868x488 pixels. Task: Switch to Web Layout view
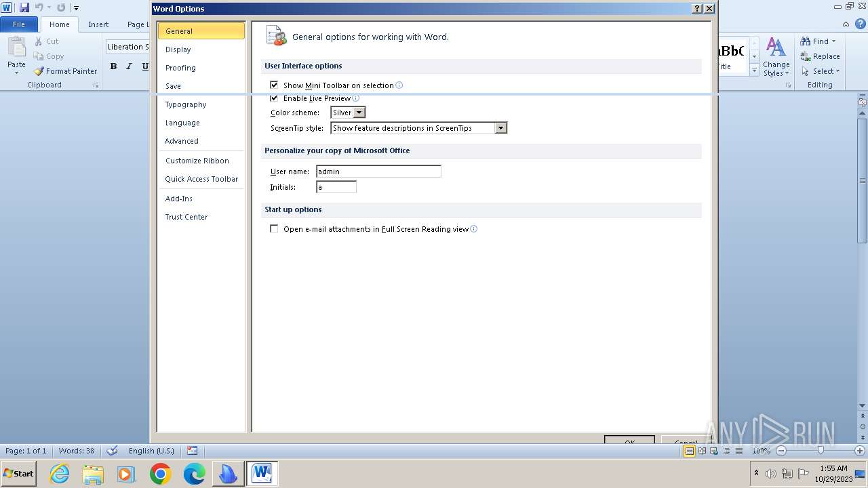715,451
